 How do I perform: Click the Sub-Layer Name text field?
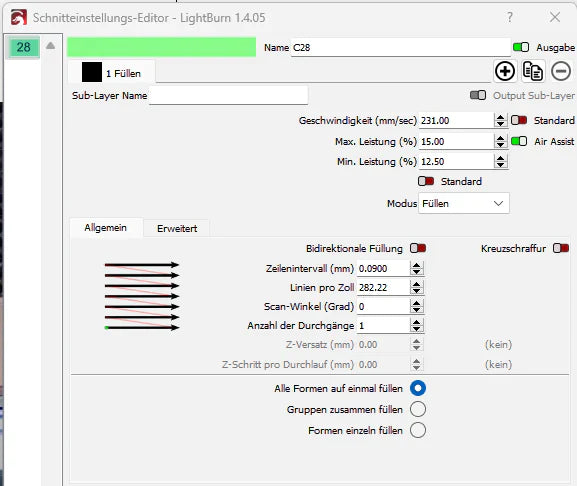229,96
